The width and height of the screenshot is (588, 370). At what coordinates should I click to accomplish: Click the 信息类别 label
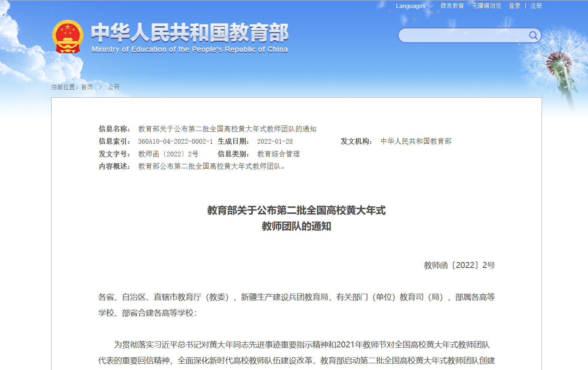(233, 154)
